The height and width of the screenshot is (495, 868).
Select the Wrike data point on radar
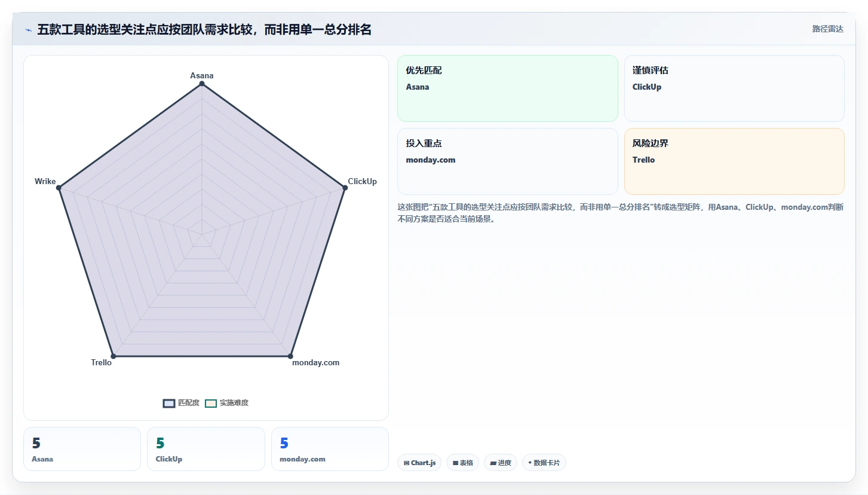pos(59,188)
